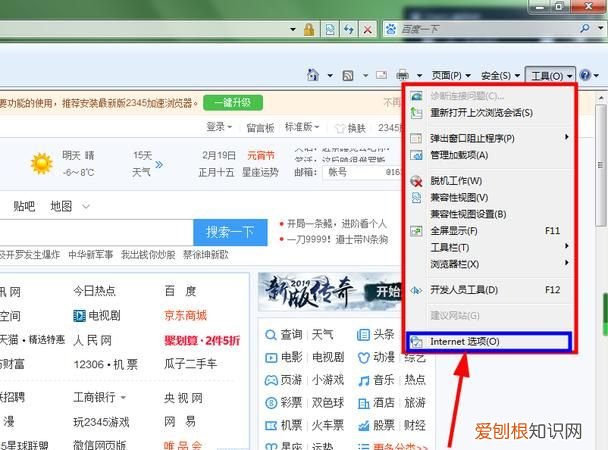The height and width of the screenshot is (450, 608).
Task: Click the 头条 news icon
Action: [363, 334]
